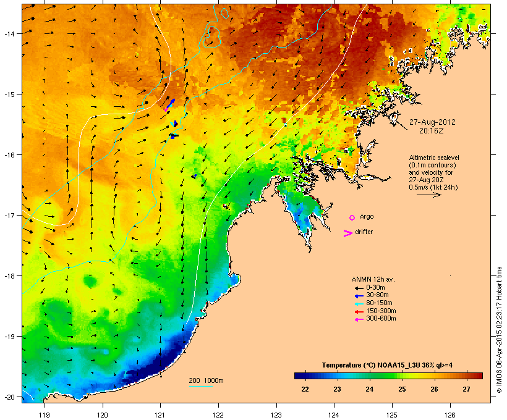The image size is (507, 420).
Task: Click the magenta 300-600m legend arrow
Action: [359, 319]
